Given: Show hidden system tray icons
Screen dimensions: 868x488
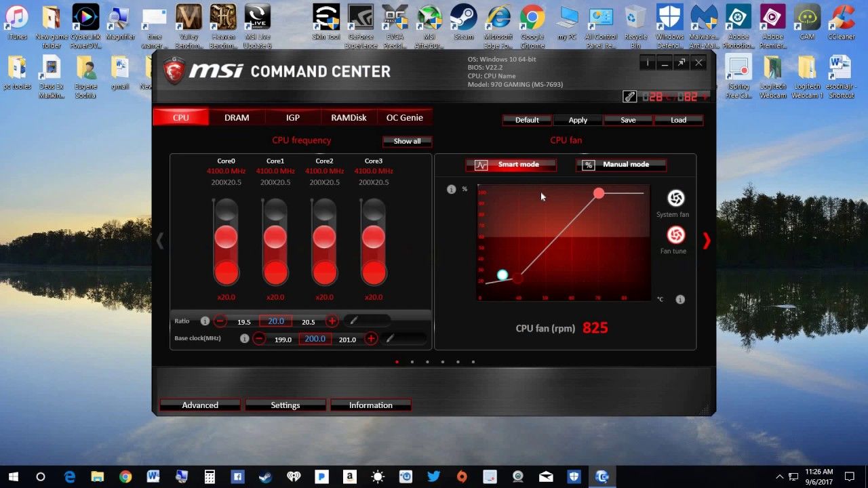Looking at the screenshot, I should pyautogui.click(x=779, y=476).
